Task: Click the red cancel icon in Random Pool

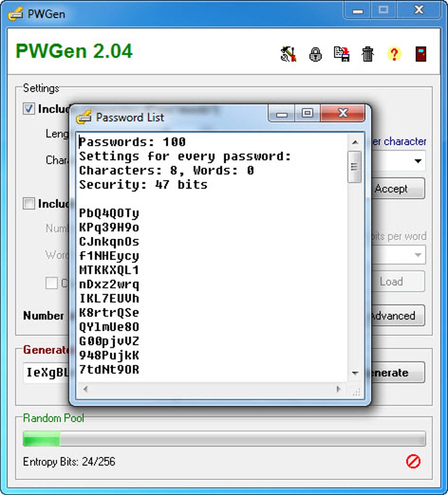Action: [413, 461]
